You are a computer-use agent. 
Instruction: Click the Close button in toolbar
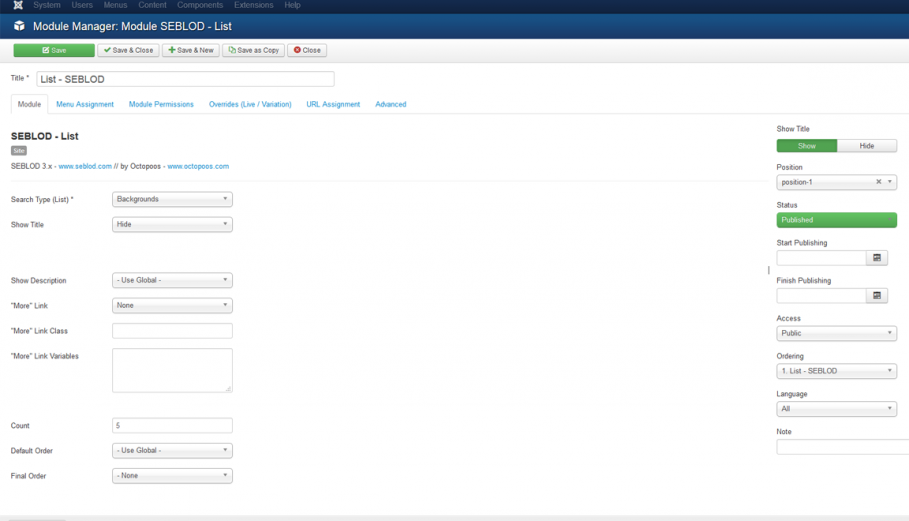307,50
